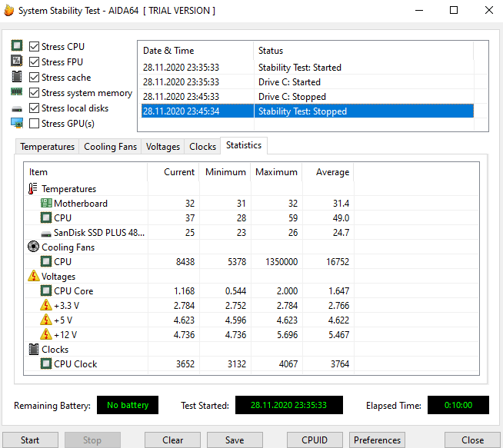
Task: Click the Item column header
Action: 85,172
